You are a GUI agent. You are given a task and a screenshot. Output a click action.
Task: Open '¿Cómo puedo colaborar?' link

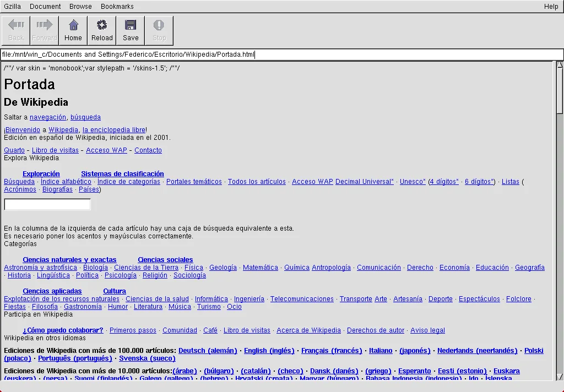(63, 330)
